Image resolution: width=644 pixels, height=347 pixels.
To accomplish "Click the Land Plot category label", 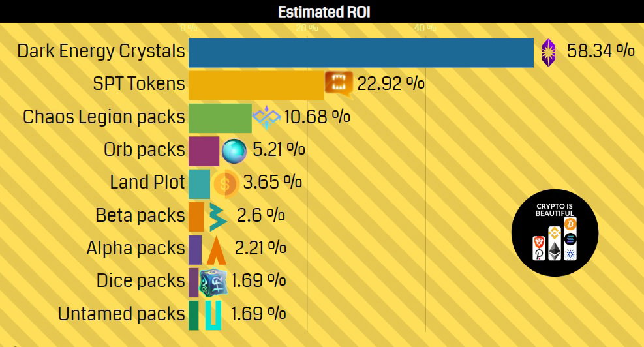I will (147, 183).
